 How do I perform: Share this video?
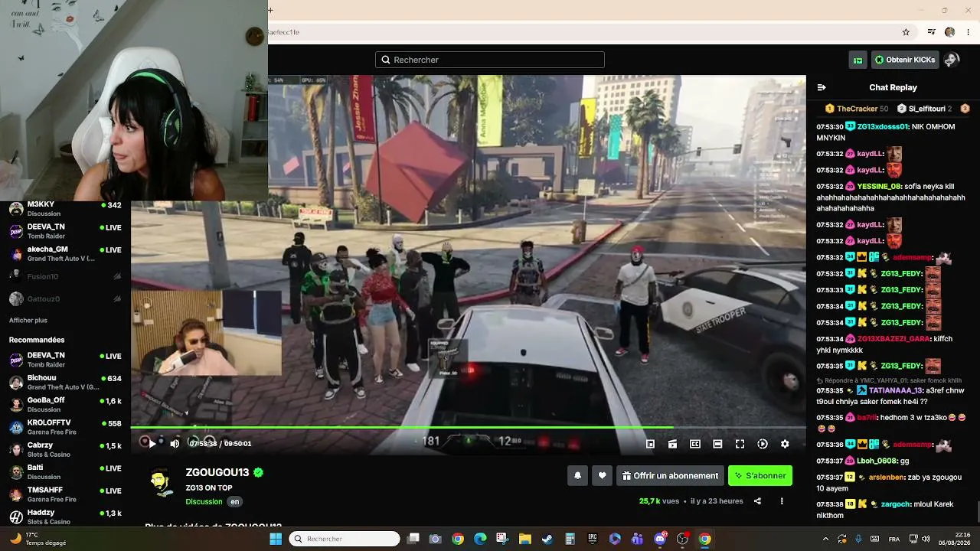757,501
